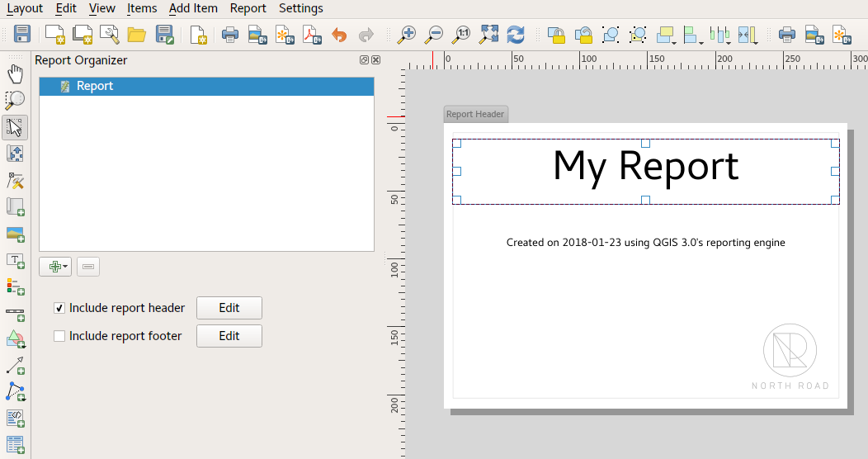Select the Pan Layout hand tool

15,75
